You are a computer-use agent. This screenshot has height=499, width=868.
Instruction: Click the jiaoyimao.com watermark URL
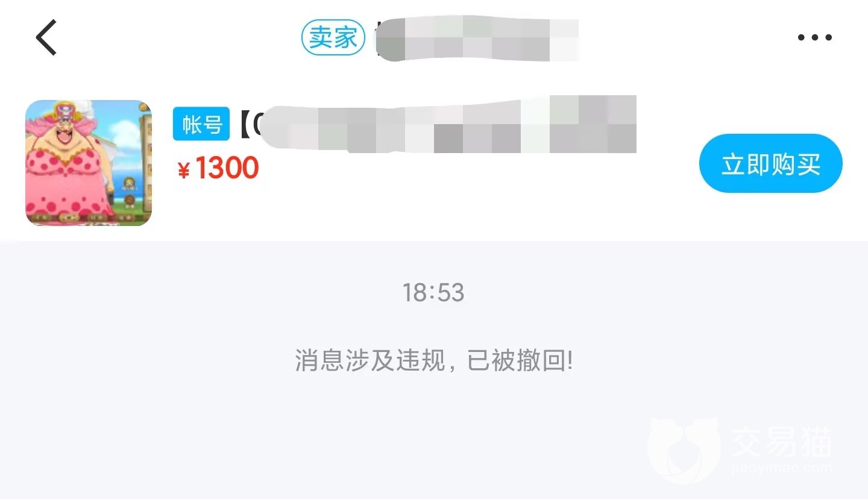coord(781,468)
